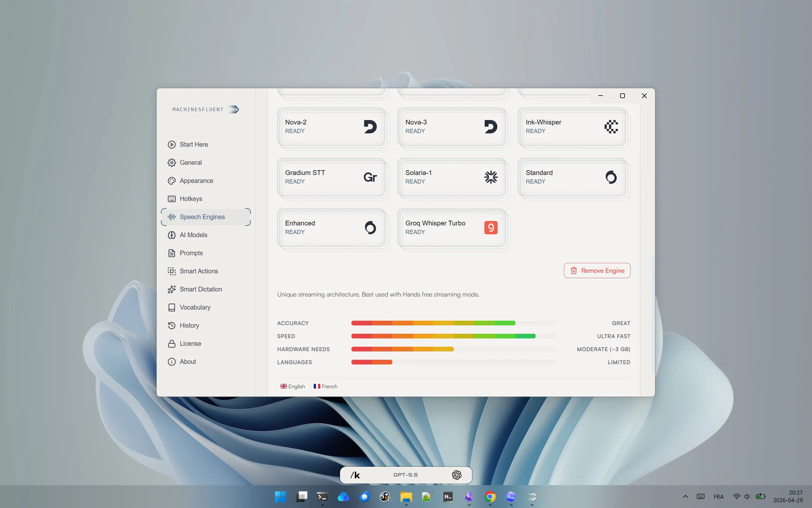Viewport: 812px width, 508px height.
Task: Open the Terminal app from taskbar
Action: tap(323, 497)
